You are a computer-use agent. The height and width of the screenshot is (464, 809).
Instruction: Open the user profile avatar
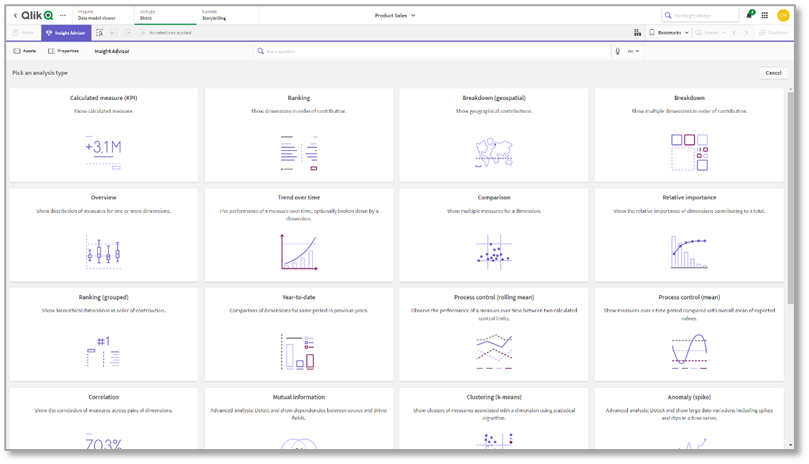(x=783, y=15)
